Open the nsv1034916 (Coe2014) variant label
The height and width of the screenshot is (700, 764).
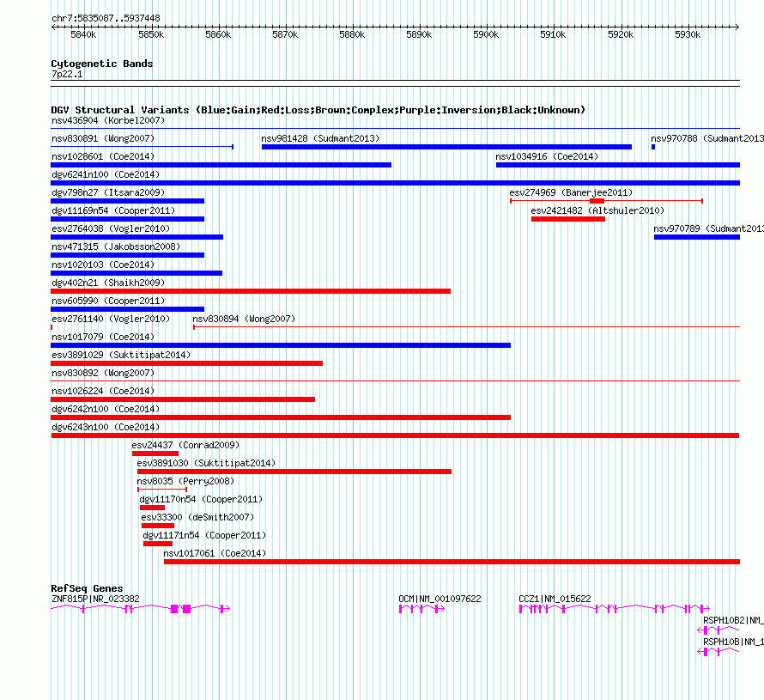pyautogui.click(x=547, y=156)
